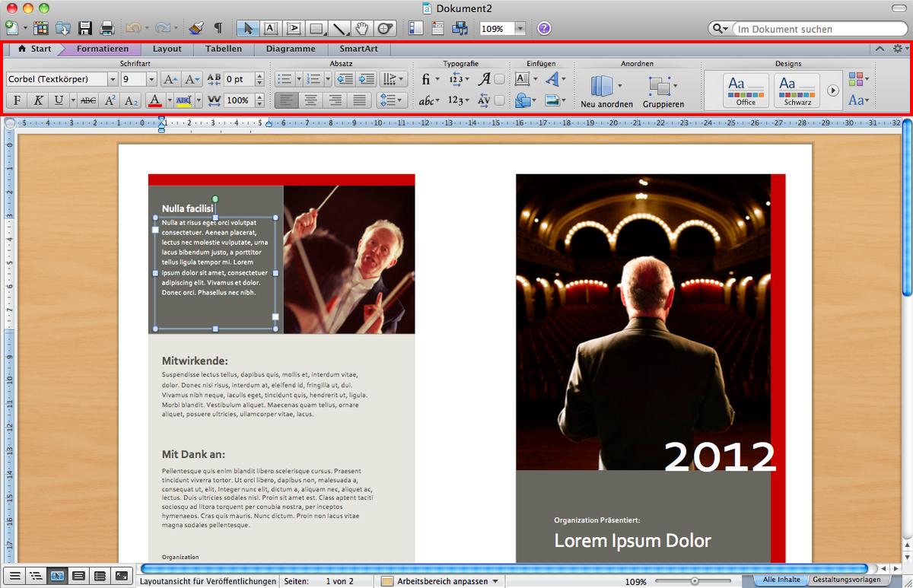Apply italic with the K button

(x=38, y=100)
